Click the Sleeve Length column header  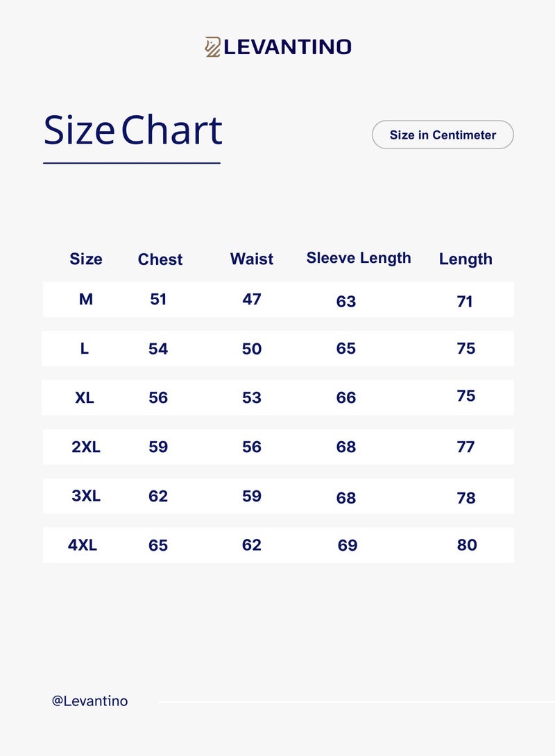[x=359, y=258]
